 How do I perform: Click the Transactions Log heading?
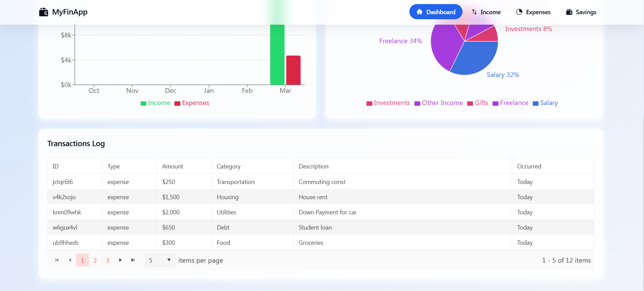click(76, 143)
